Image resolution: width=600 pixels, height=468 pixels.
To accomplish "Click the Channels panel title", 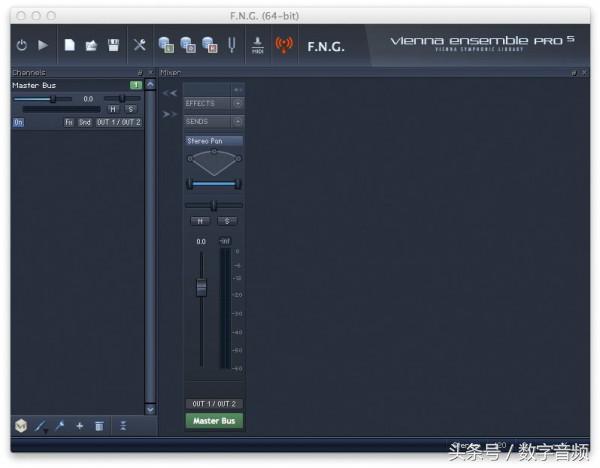I will point(29,72).
